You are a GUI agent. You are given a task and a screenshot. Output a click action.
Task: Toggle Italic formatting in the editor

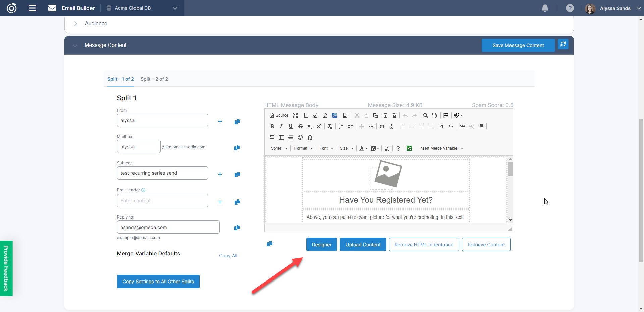click(281, 126)
